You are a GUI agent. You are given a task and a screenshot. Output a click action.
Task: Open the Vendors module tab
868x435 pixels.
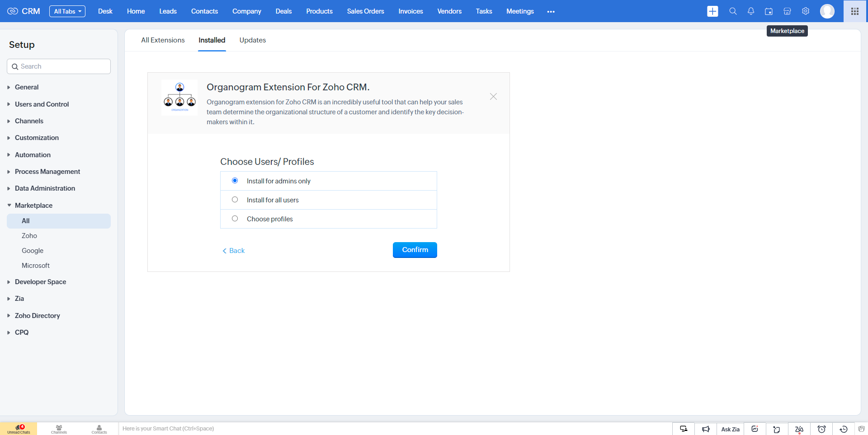[449, 11]
